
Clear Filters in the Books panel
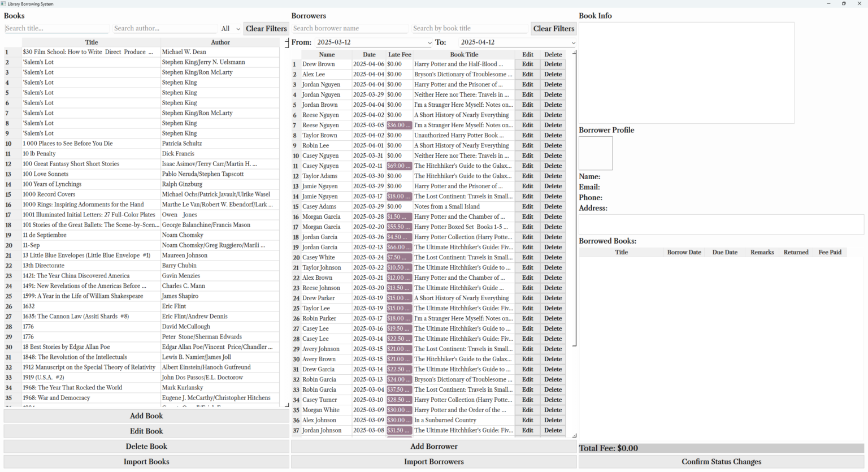[x=266, y=29]
